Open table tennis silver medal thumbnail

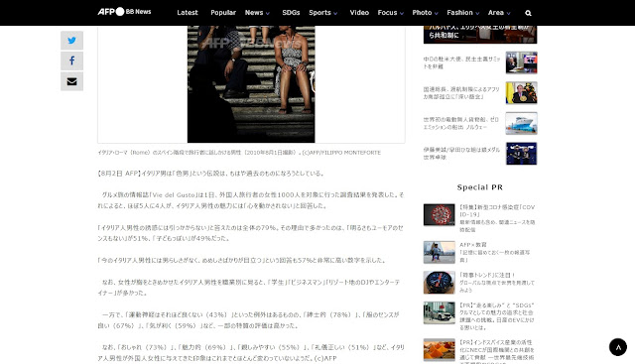coord(522,154)
